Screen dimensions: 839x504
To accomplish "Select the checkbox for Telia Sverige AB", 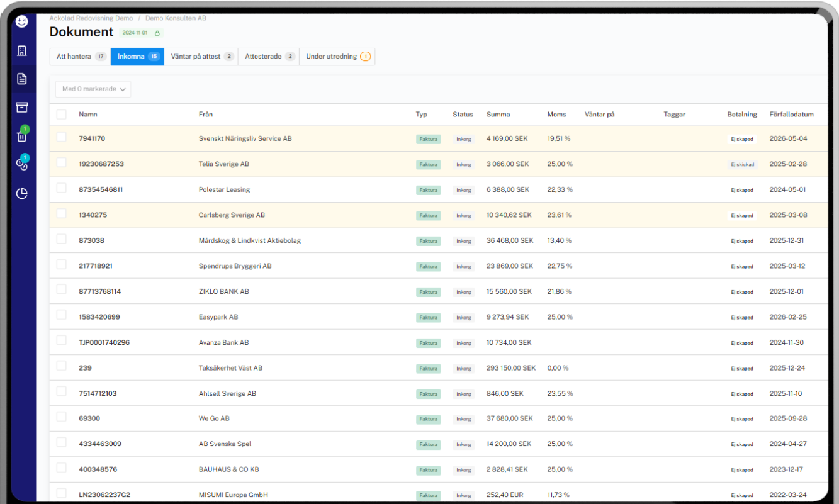I will tap(61, 162).
